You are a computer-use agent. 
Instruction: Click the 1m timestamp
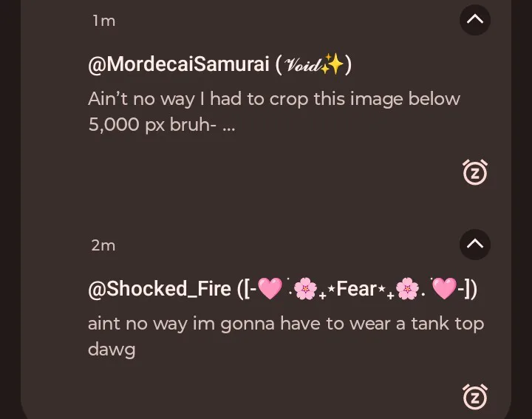pyautogui.click(x=103, y=21)
